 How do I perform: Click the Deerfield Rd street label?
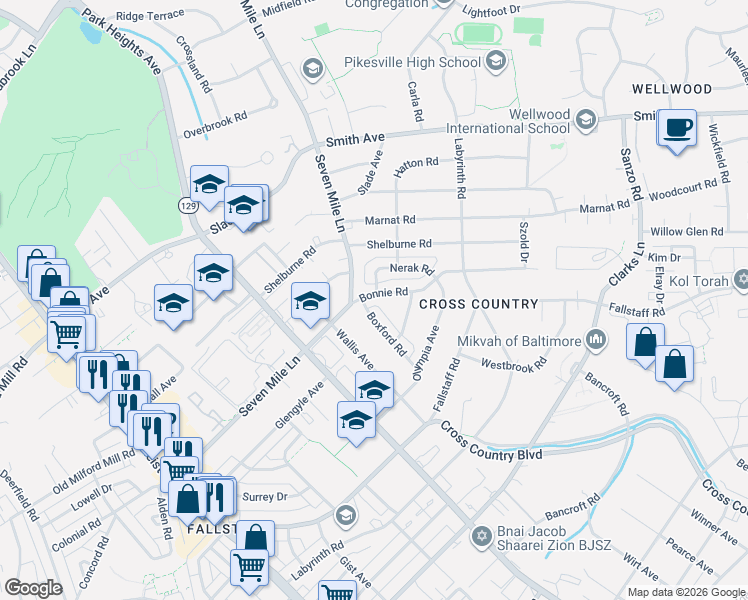(x=19, y=495)
